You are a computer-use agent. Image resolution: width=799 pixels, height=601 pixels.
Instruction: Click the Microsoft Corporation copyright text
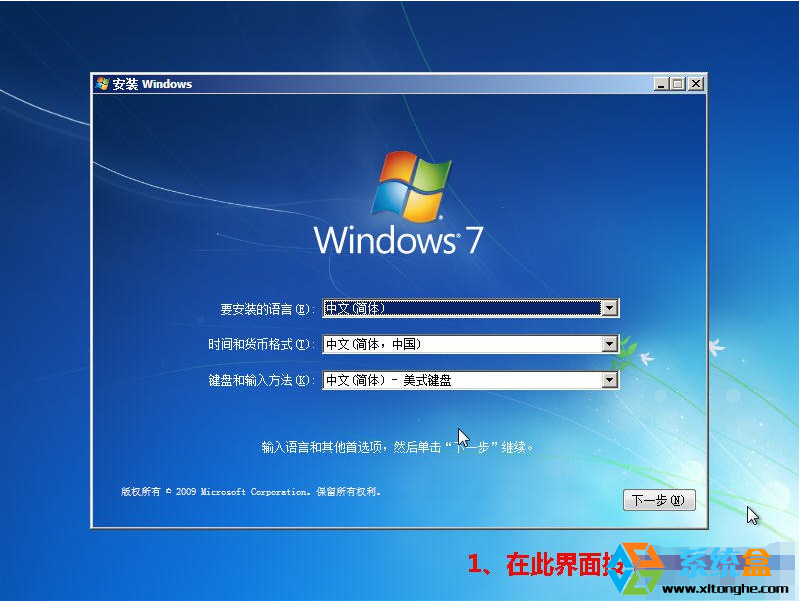250,492
